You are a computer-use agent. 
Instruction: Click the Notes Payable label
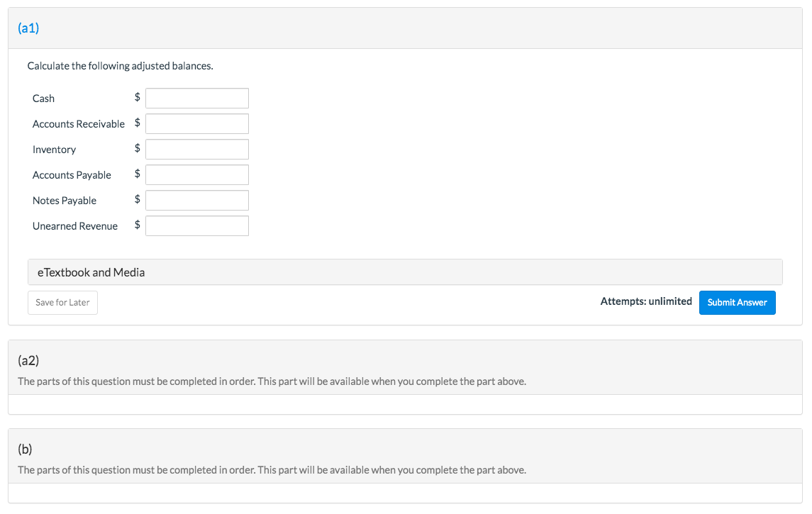click(65, 201)
